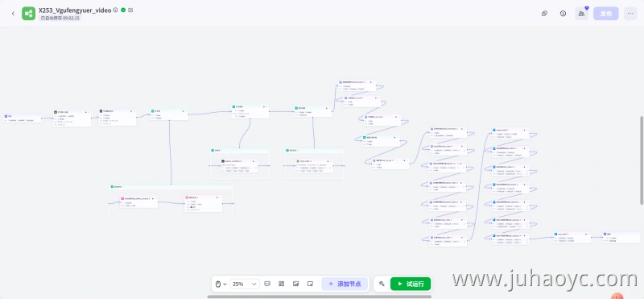Open the collaborators people icon
This screenshot has height=299, width=644.
[581, 13]
